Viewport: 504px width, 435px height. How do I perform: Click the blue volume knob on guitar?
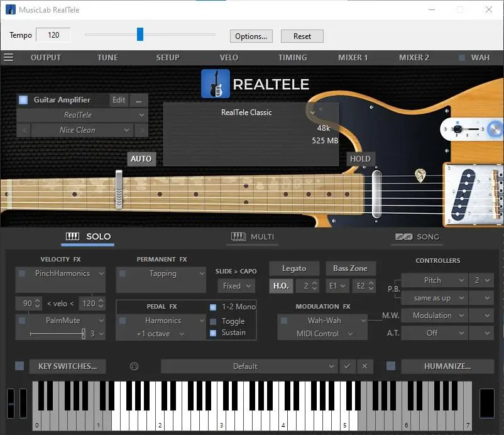coord(495,129)
